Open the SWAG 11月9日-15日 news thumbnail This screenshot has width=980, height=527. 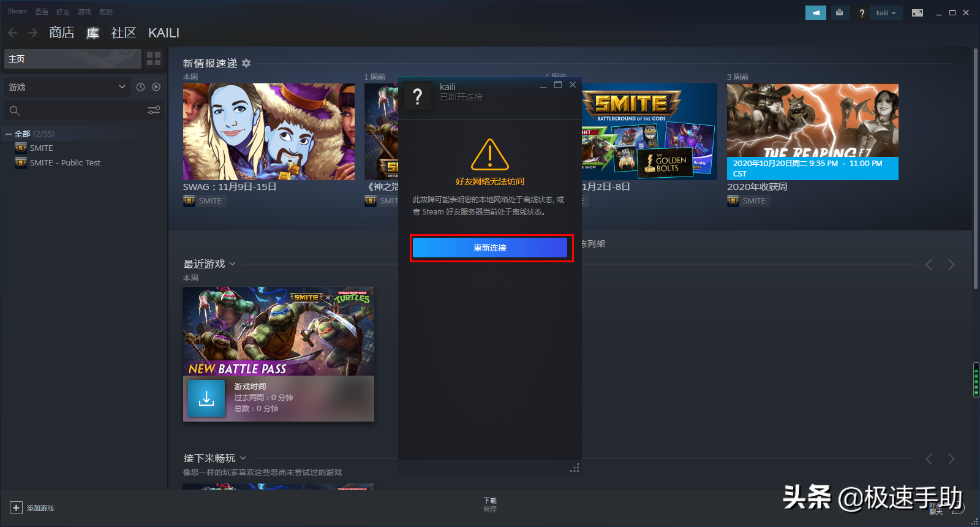coord(269,131)
